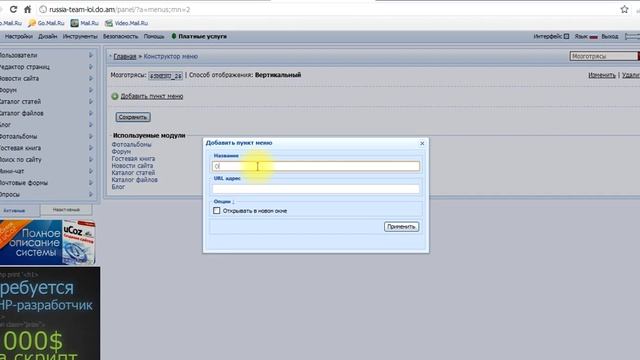The height and width of the screenshot is (360, 640).
Task: Expand the Пользователи sidebar section
Action: pos(91,55)
